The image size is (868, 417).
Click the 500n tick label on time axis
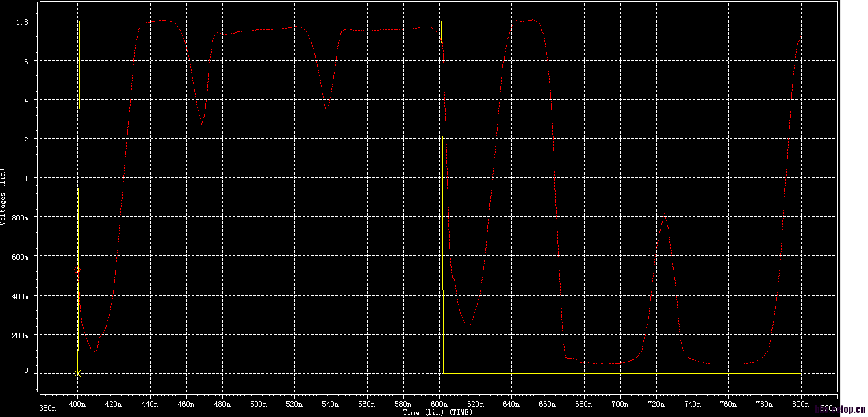tap(259, 404)
